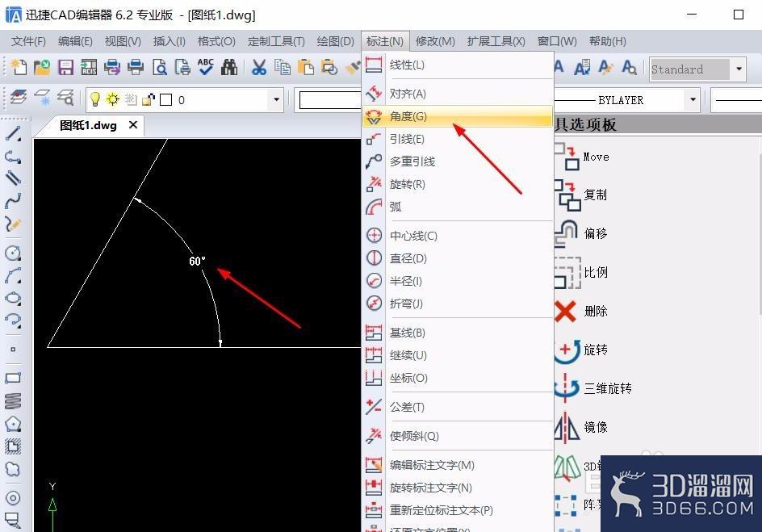Click the Print icon
This screenshot has height=532, width=762.
tap(136, 67)
